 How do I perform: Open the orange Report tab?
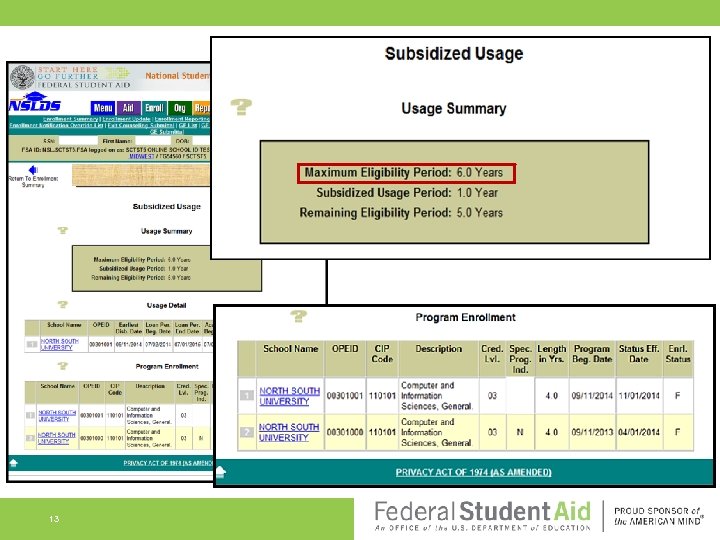click(x=201, y=108)
